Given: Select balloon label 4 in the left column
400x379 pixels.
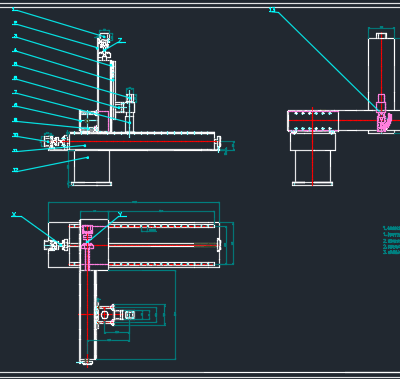Looking at the screenshot, I should click(15, 50).
